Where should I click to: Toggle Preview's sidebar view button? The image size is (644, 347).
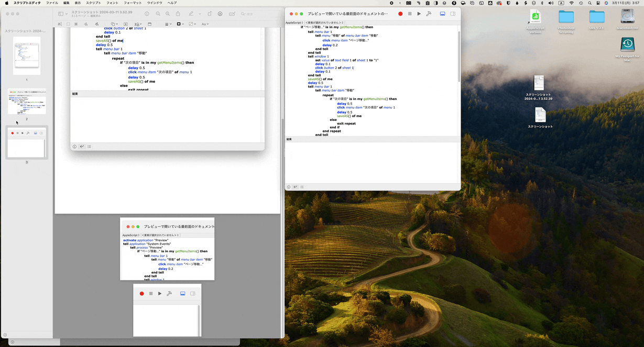click(x=61, y=14)
